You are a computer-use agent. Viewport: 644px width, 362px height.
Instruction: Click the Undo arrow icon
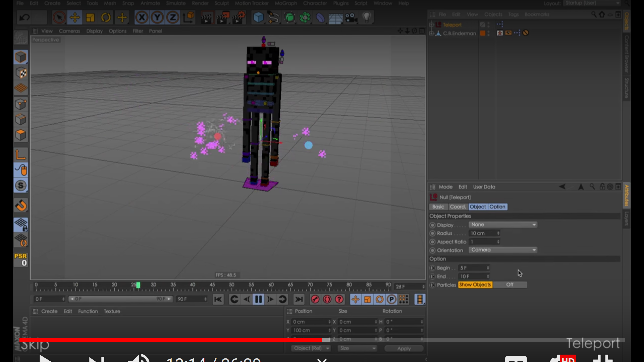point(24,17)
